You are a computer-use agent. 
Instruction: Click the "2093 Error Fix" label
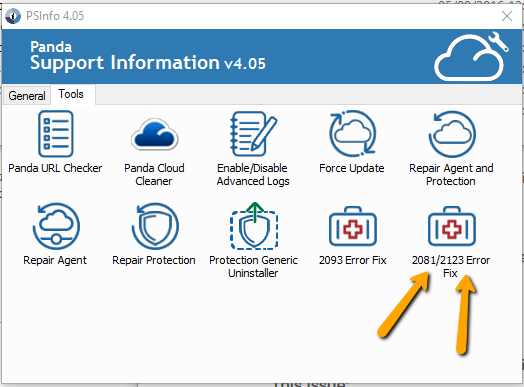353,260
